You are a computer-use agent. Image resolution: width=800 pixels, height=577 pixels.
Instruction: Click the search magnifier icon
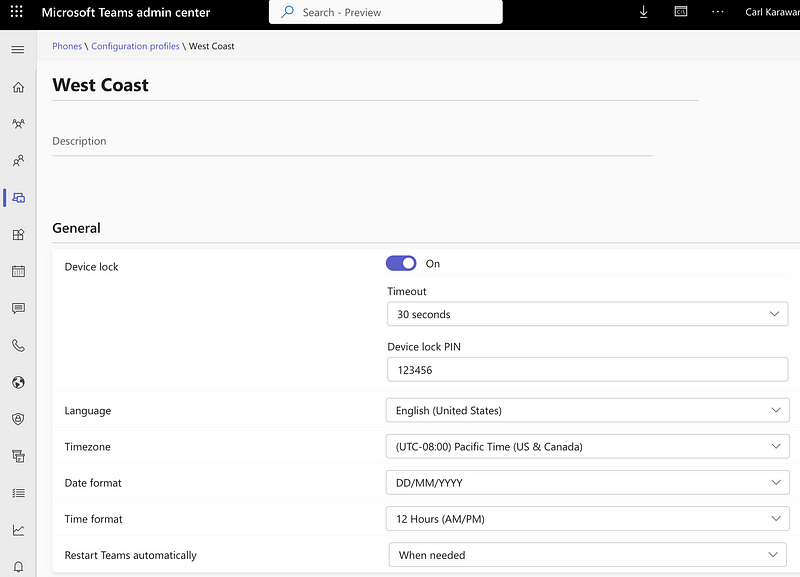288,11
